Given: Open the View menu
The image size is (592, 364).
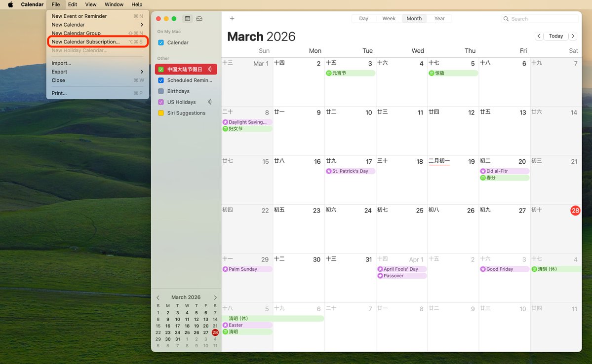Looking at the screenshot, I should [91, 4].
